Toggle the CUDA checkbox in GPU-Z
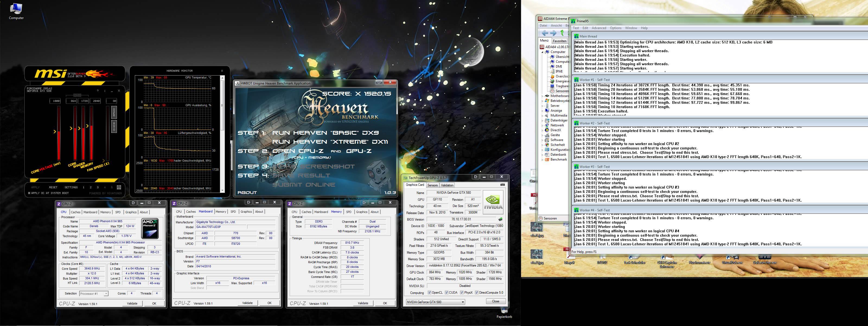 (x=446, y=293)
